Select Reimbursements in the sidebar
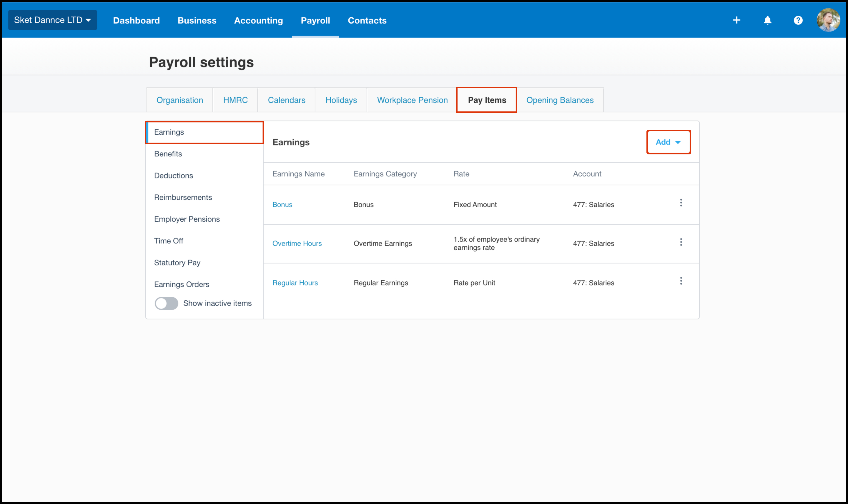The height and width of the screenshot is (504, 848). tap(205, 197)
